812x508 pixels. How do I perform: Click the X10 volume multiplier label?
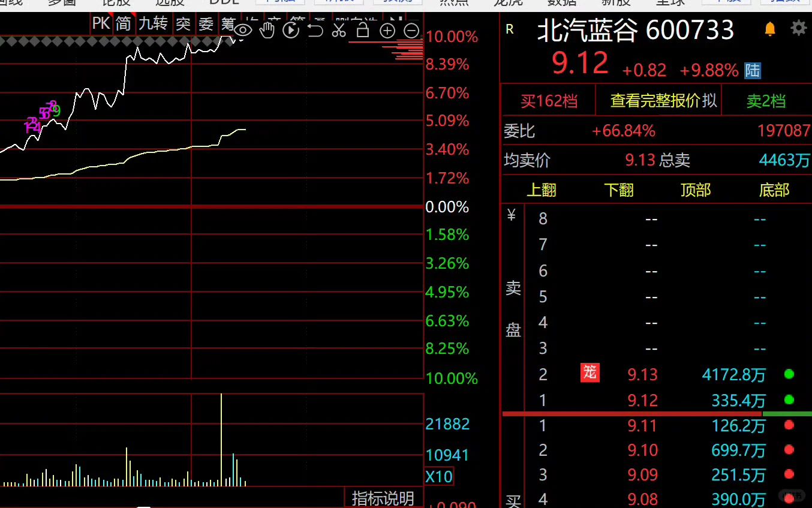pos(439,477)
